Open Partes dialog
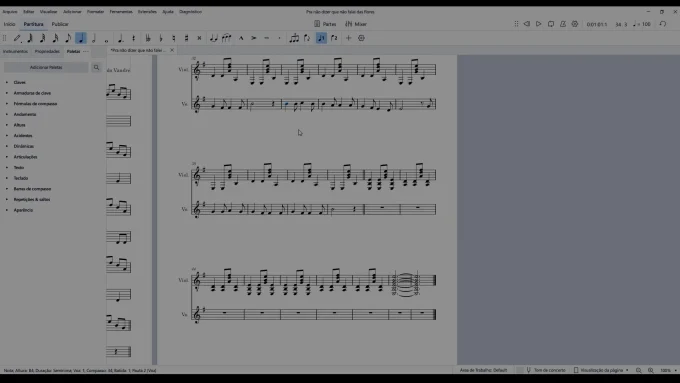 (x=325, y=24)
